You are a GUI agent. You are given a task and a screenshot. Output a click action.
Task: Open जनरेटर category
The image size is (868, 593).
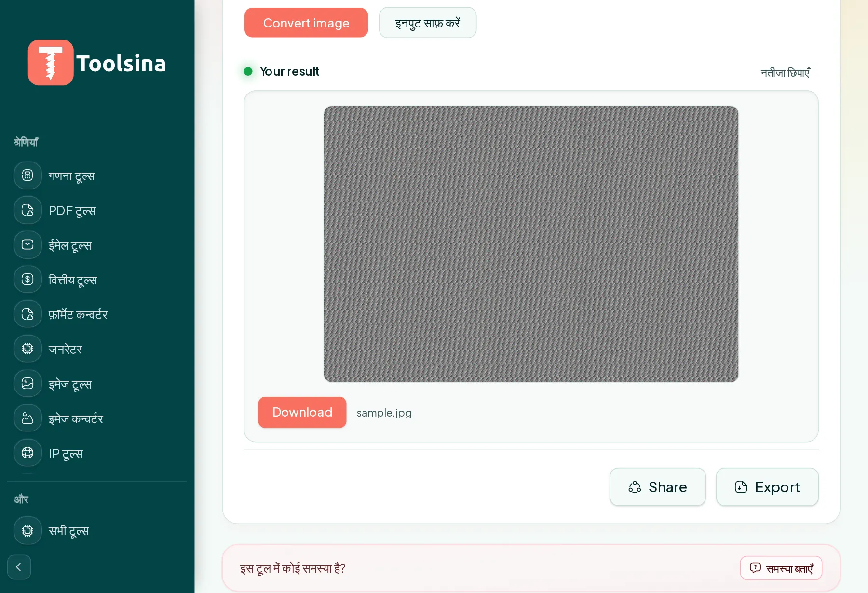click(96, 349)
